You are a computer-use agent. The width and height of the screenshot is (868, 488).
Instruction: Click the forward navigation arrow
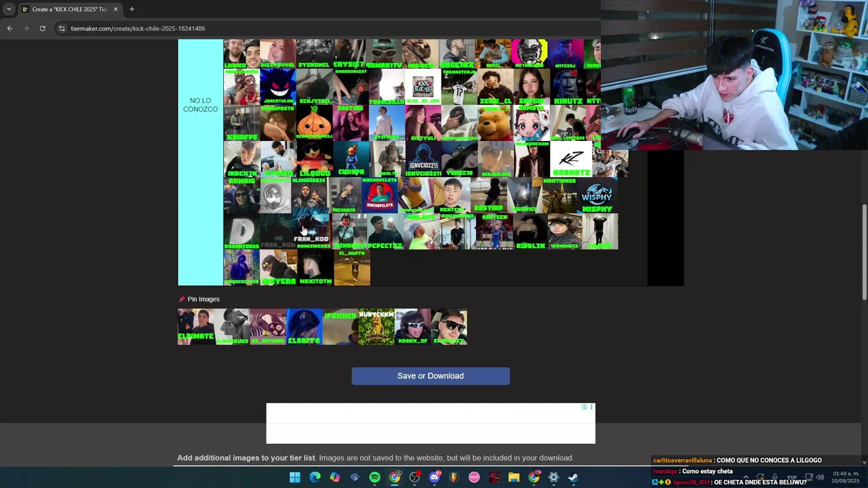pos(26,28)
